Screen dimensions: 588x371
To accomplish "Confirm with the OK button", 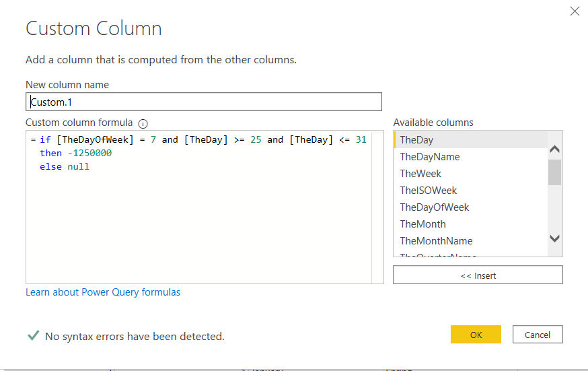I will point(476,334).
